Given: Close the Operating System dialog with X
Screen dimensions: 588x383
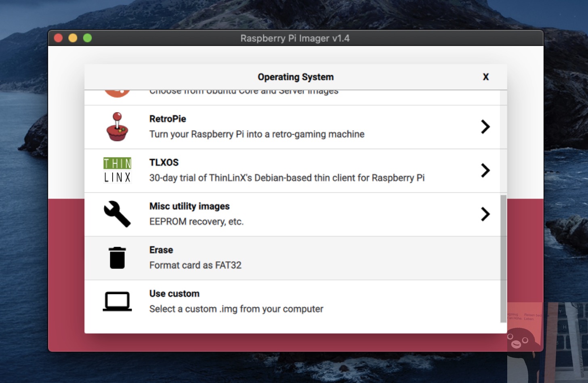Looking at the screenshot, I should 486,77.
